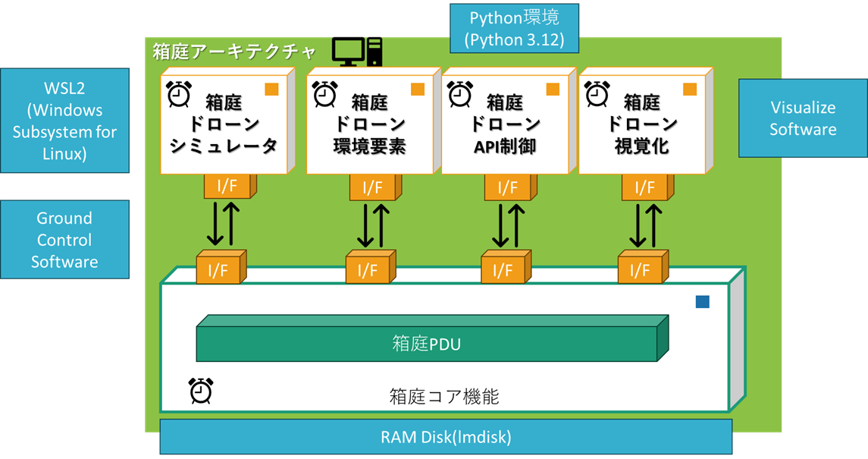This screenshot has height=459, width=868.
Task: Click the alarm clock in 箱庭ドローン視覚化 box
Action: coord(597,94)
